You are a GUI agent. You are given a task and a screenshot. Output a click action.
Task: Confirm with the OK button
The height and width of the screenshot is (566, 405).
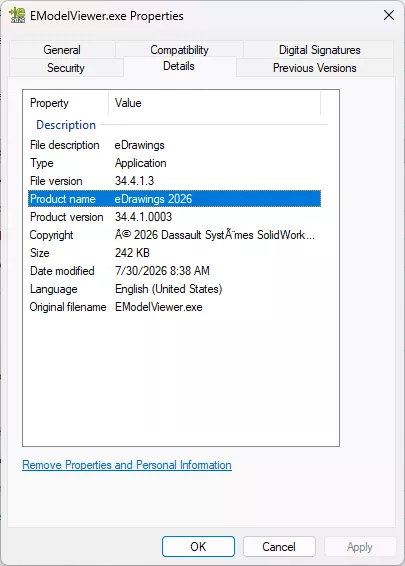click(x=198, y=547)
